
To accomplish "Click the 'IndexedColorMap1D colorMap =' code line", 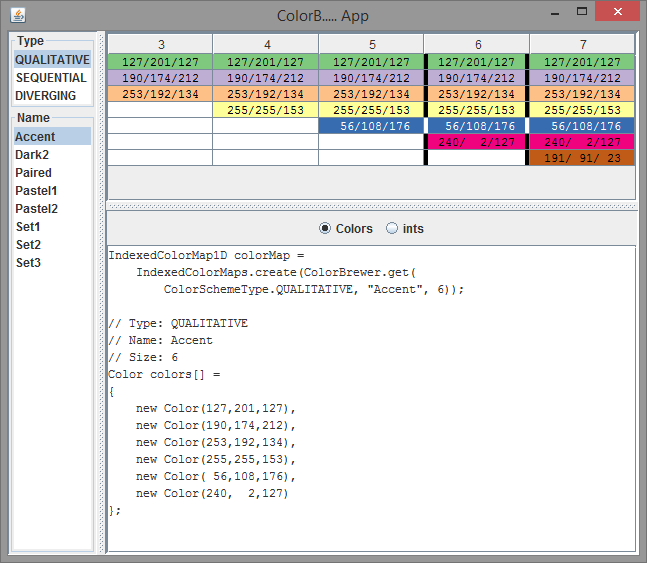I will tap(206, 255).
